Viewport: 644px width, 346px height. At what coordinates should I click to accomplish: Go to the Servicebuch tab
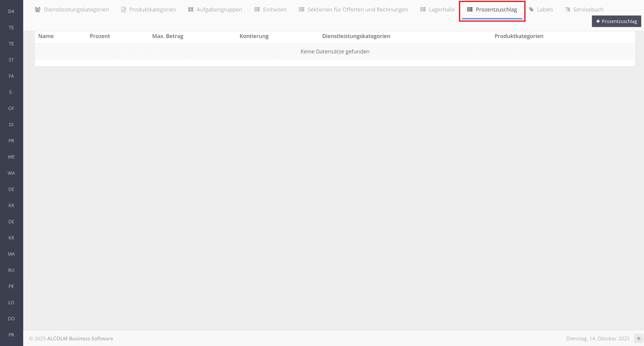[x=584, y=10]
